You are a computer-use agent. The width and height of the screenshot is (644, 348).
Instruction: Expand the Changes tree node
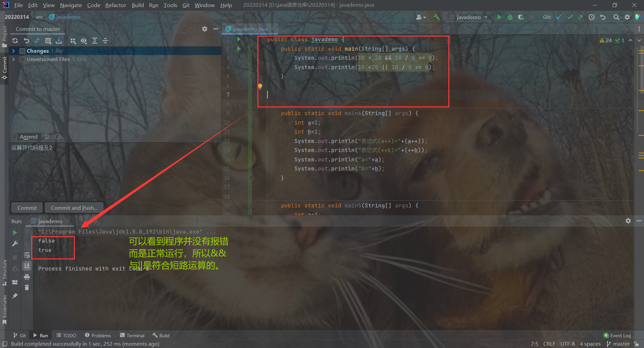(13, 51)
